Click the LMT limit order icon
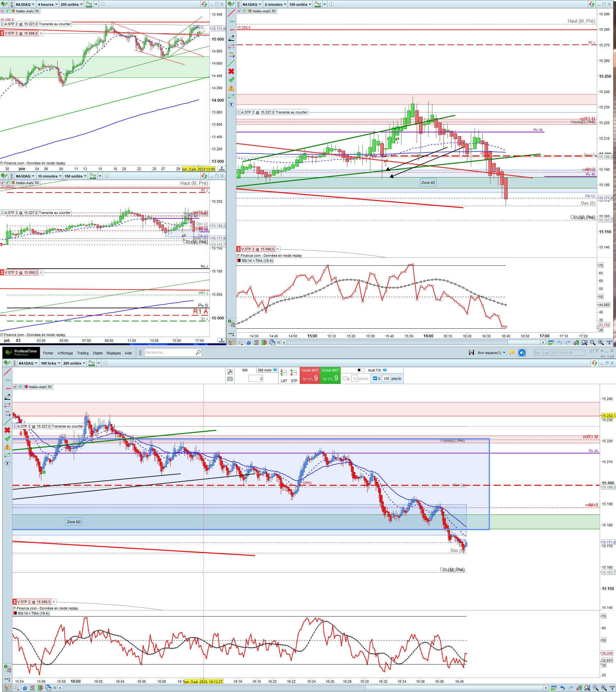616x692 pixels. (x=284, y=373)
